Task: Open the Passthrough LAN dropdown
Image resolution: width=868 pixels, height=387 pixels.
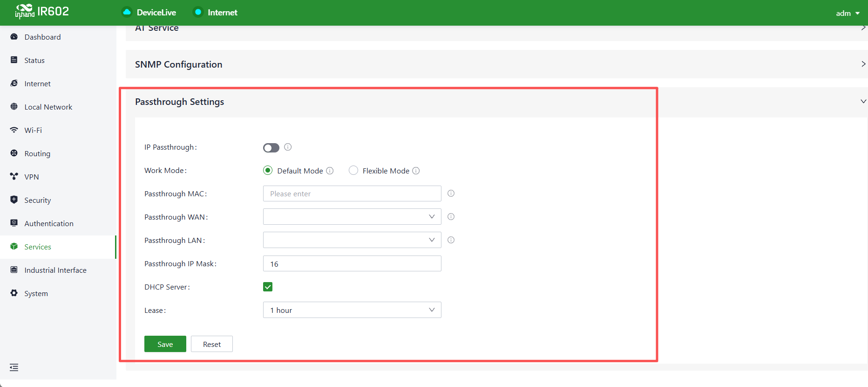Action: (352, 240)
